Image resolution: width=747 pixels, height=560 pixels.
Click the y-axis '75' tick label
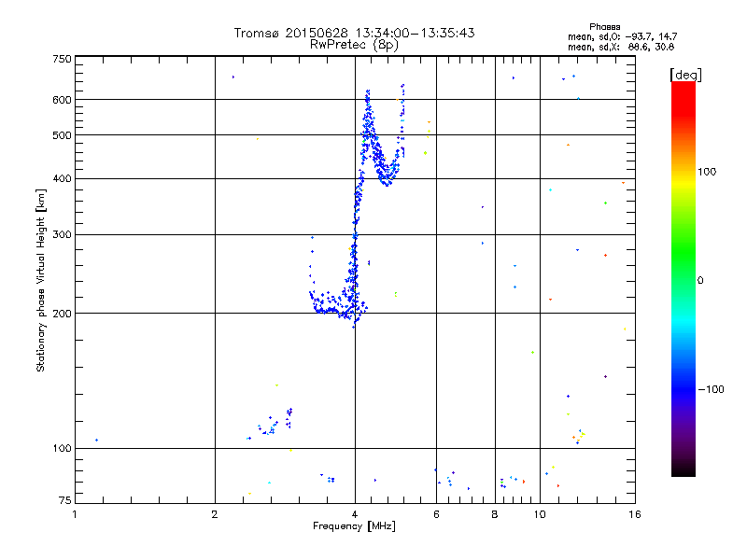65,500
